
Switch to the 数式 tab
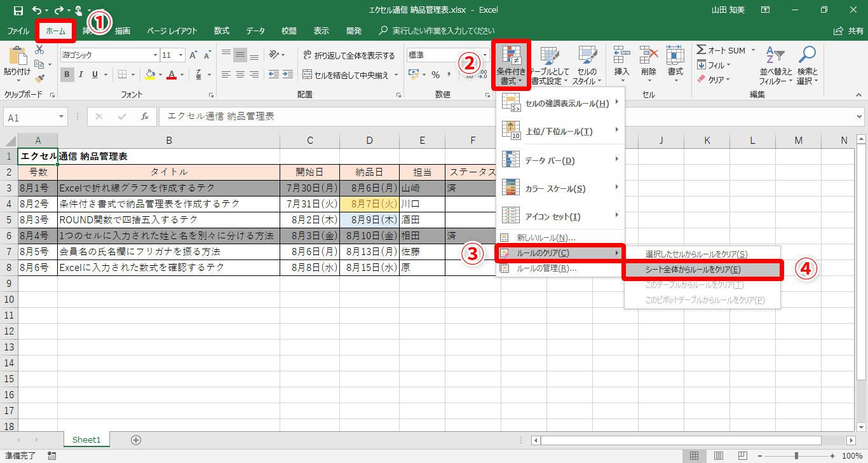pyautogui.click(x=222, y=31)
